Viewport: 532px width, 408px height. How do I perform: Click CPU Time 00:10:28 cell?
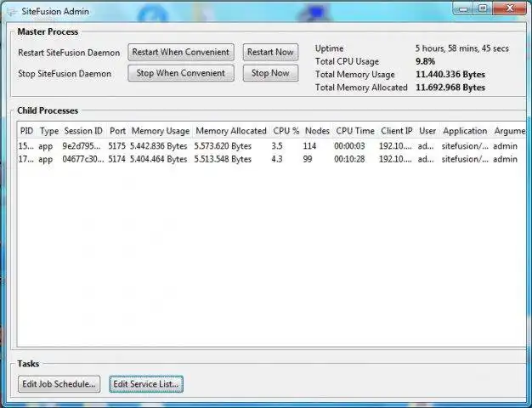point(349,159)
